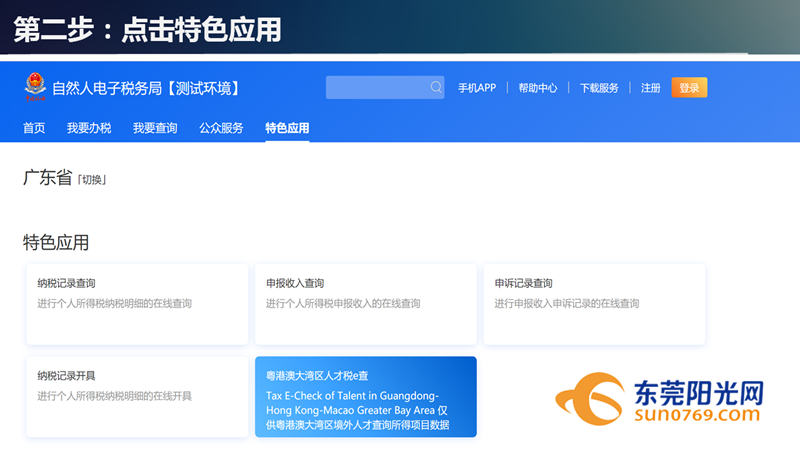Viewport: 800px width, 450px height.
Task: Open the 手机APP link
Action: [x=477, y=88]
